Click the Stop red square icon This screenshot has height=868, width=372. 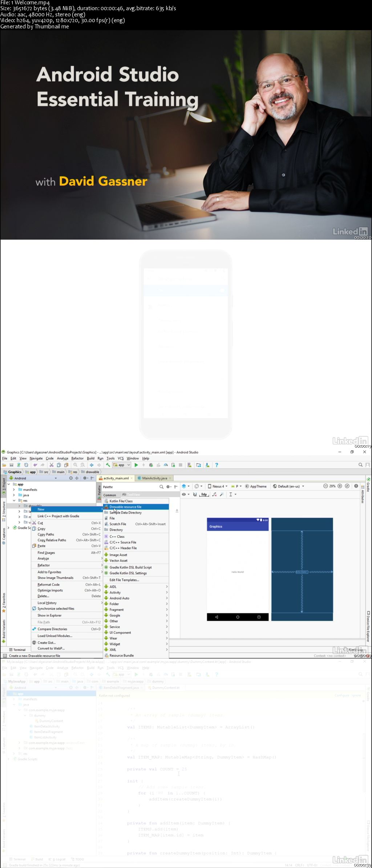click(x=180, y=465)
